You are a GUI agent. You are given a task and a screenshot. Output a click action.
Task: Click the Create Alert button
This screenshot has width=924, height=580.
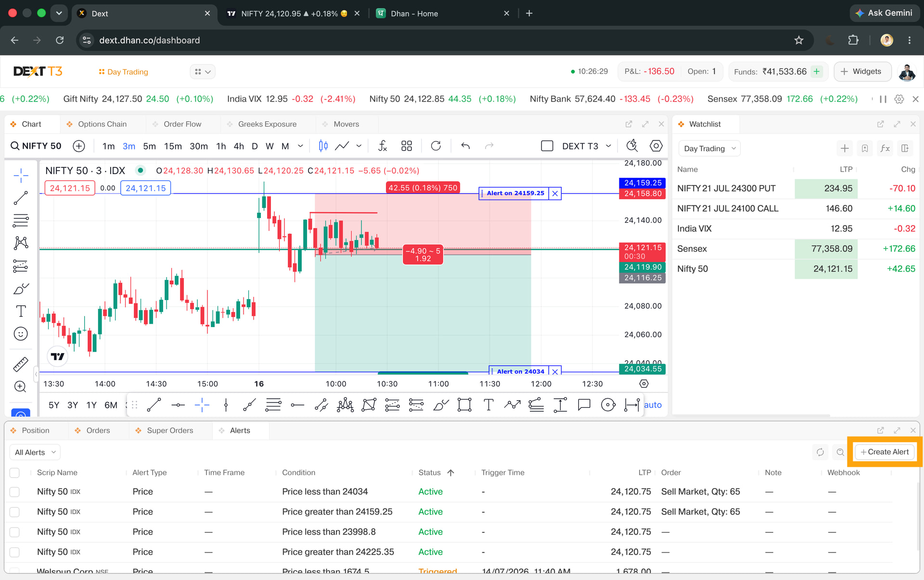click(x=885, y=452)
